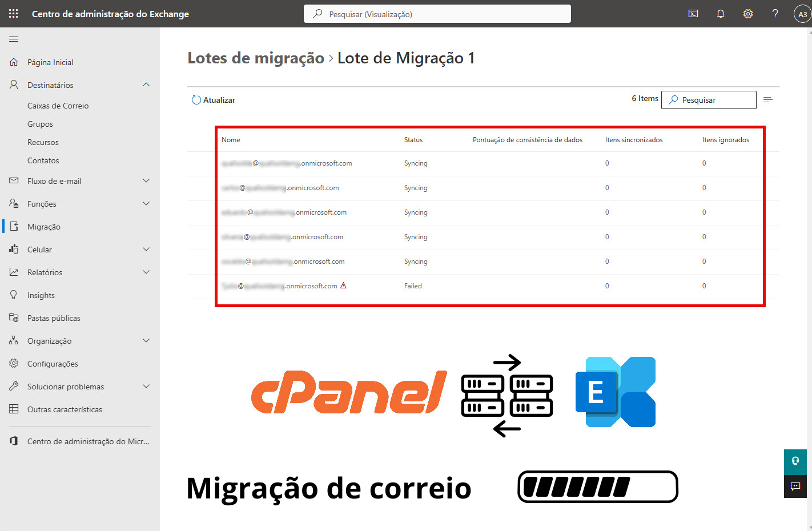The width and height of the screenshot is (812, 531).
Task: Open settings gear in top bar
Action: click(x=748, y=14)
